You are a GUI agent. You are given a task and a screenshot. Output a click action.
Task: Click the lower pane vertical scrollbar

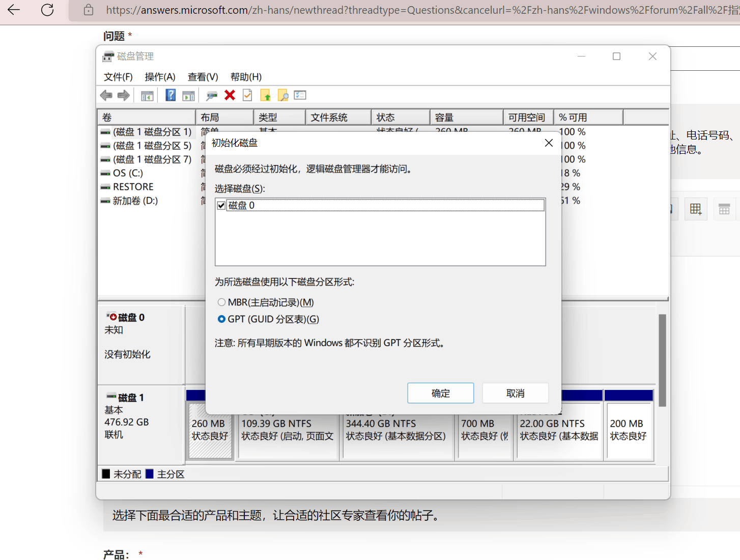(x=662, y=360)
